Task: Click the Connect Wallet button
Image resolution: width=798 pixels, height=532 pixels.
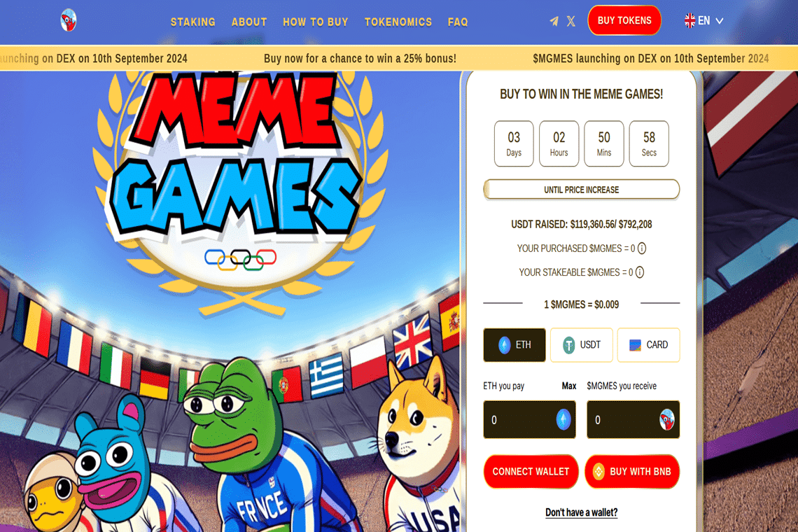Action: 531,471
